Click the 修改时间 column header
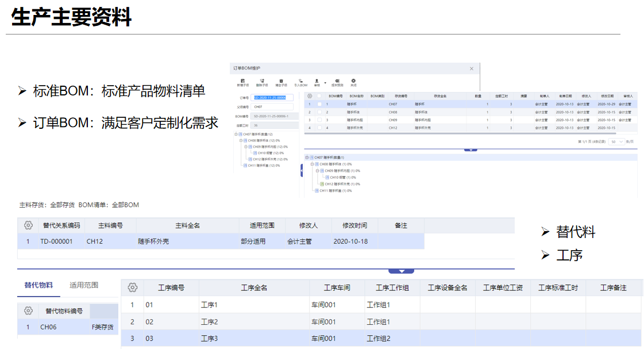644x349 pixels. pos(355,225)
